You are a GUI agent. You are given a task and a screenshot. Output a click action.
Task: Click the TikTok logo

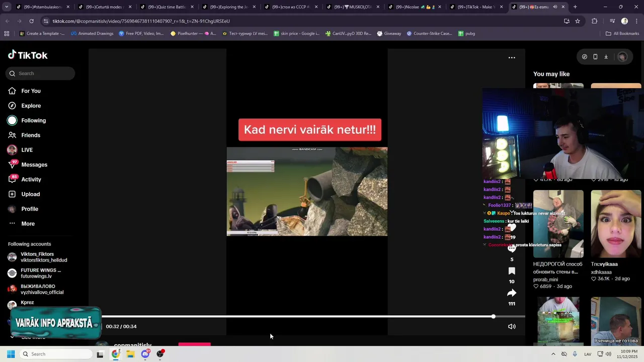coord(28,55)
